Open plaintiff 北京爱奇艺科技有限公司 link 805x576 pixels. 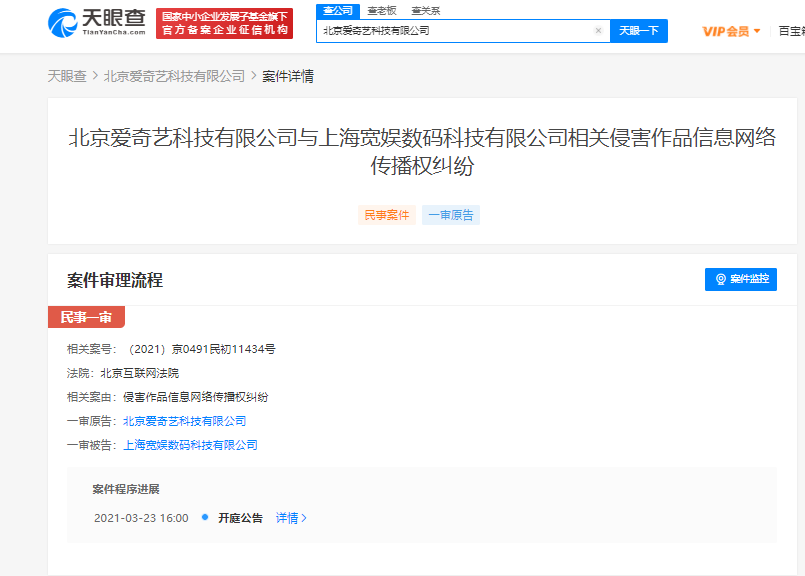coord(184,421)
